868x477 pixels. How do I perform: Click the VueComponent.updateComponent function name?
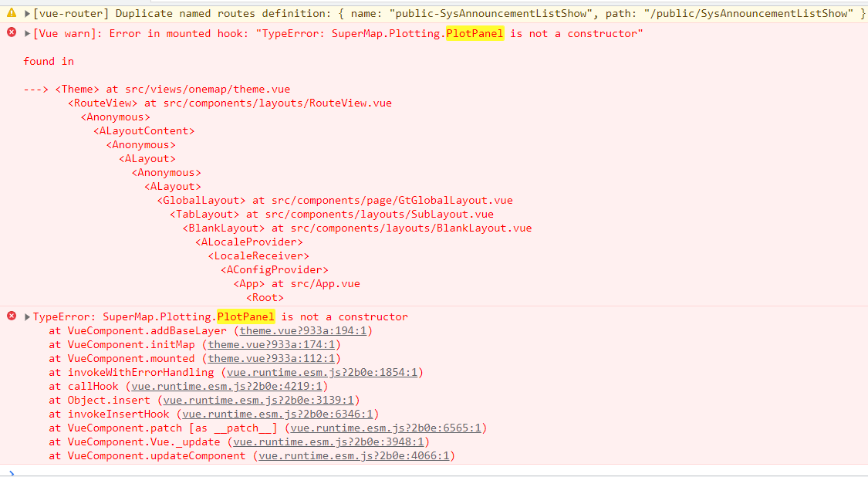157,455
